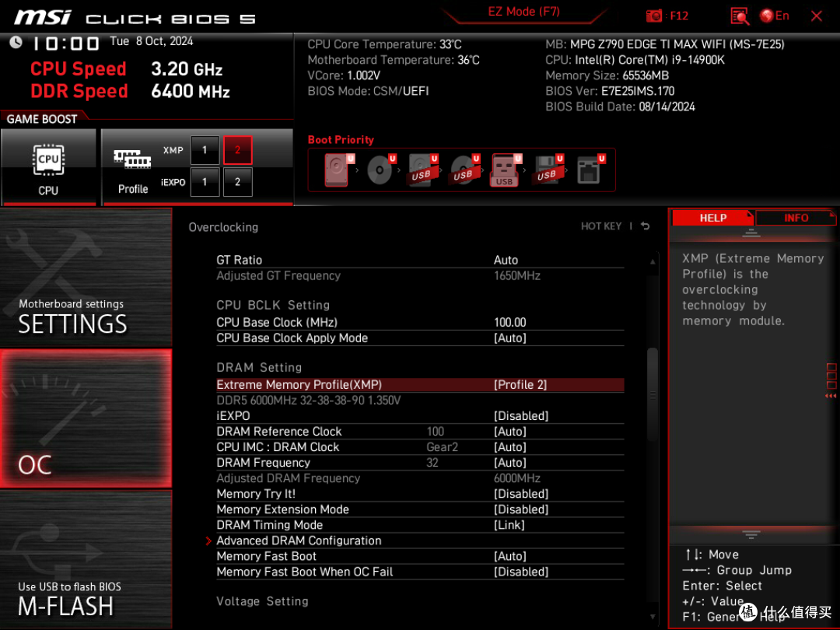Open the BIOS search magnifier icon

pyautogui.click(x=740, y=16)
